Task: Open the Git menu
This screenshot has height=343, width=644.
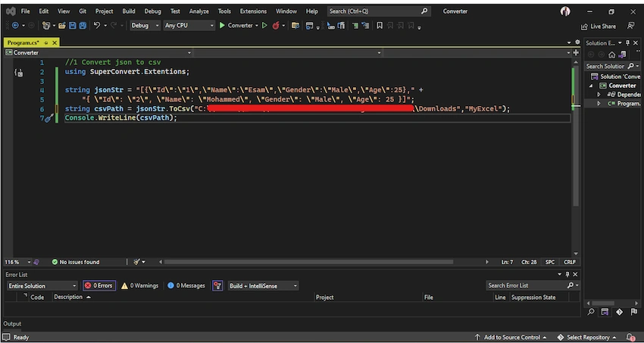Action: point(83,11)
